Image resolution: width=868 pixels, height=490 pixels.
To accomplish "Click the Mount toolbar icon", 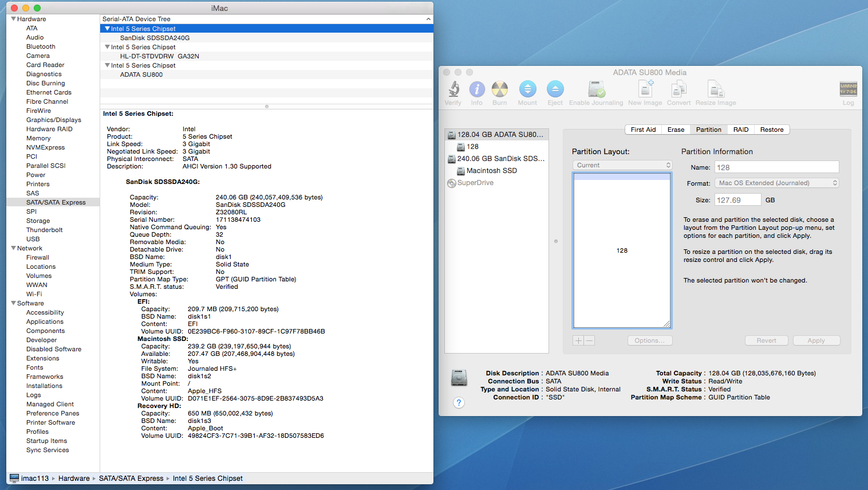I will click(x=527, y=89).
